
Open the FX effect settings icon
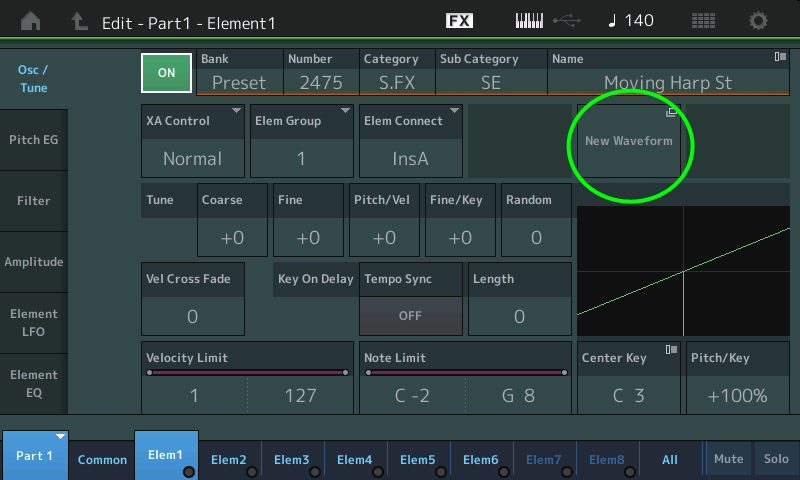click(459, 21)
